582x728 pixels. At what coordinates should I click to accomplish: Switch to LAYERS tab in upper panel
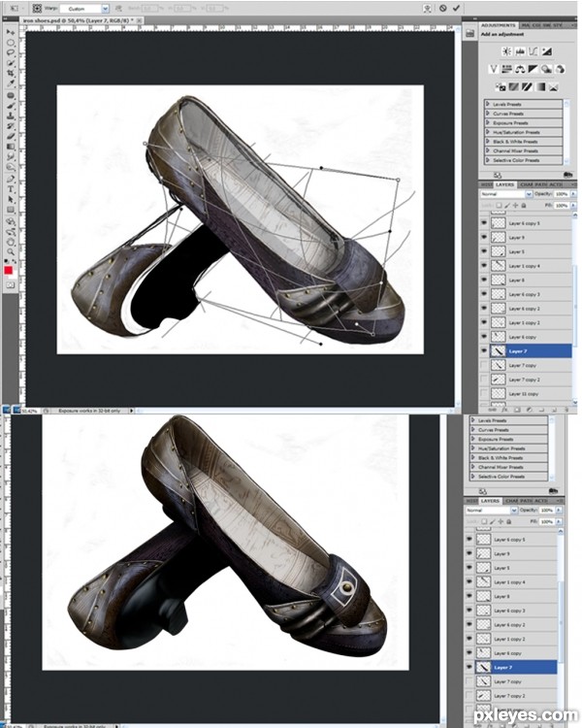(504, 184)
